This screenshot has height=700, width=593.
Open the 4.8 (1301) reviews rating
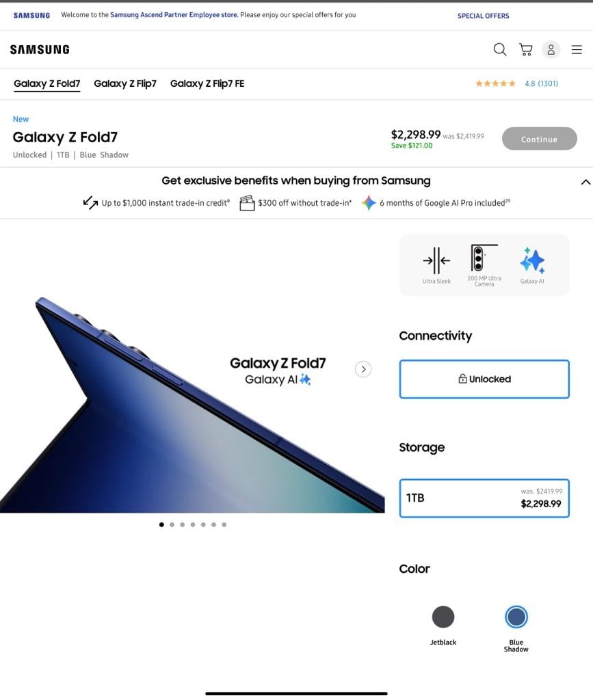pos(516,83)
